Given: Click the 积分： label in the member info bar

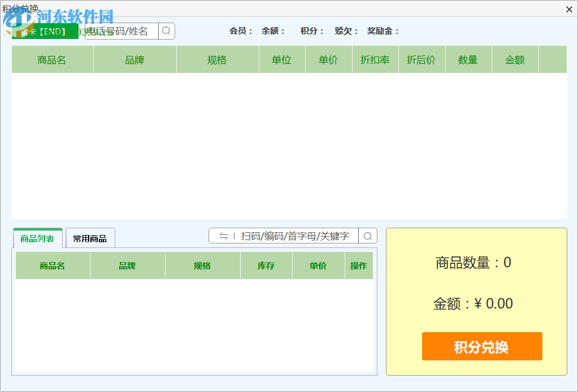Looking at the screenshot, I should (312, 31).
